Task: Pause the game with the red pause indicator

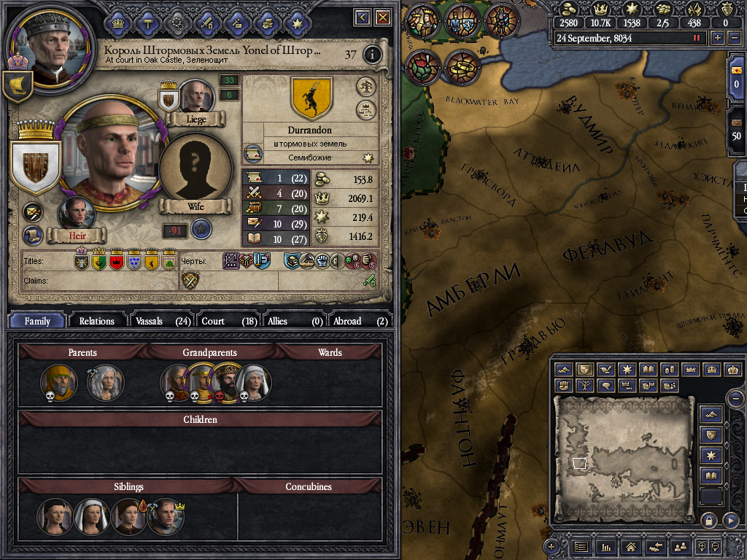Action: coord(697,38)
